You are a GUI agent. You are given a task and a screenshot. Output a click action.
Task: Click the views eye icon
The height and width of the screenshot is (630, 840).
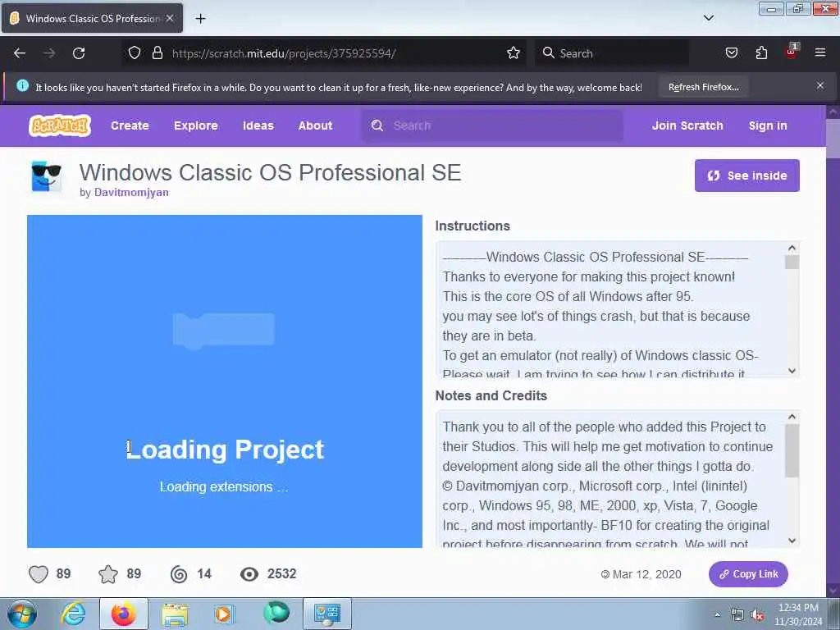point(249,574)
